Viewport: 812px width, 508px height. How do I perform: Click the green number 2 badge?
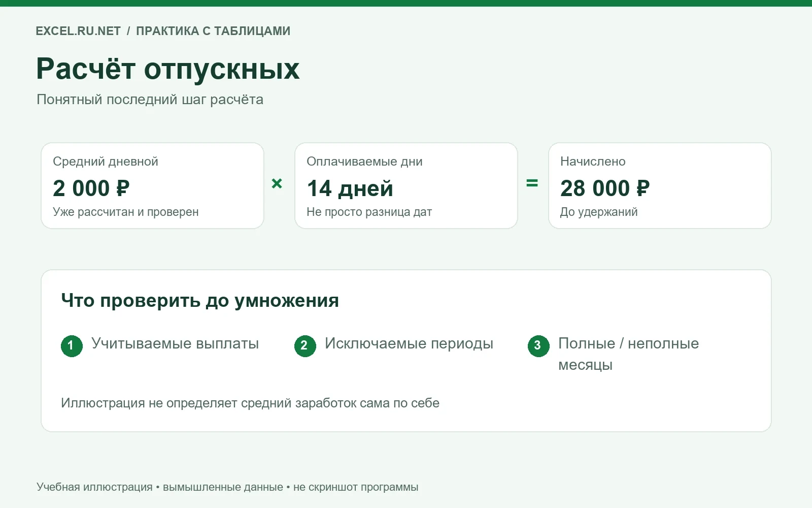[305, 346]
